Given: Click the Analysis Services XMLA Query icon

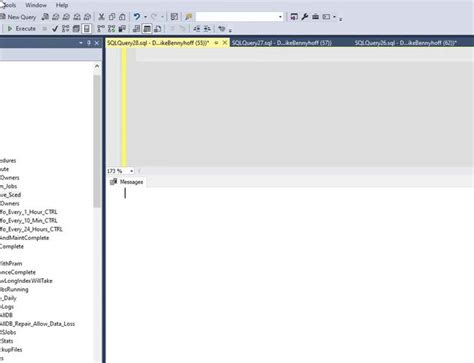Looking at the screenshot, I should point(77,17).
